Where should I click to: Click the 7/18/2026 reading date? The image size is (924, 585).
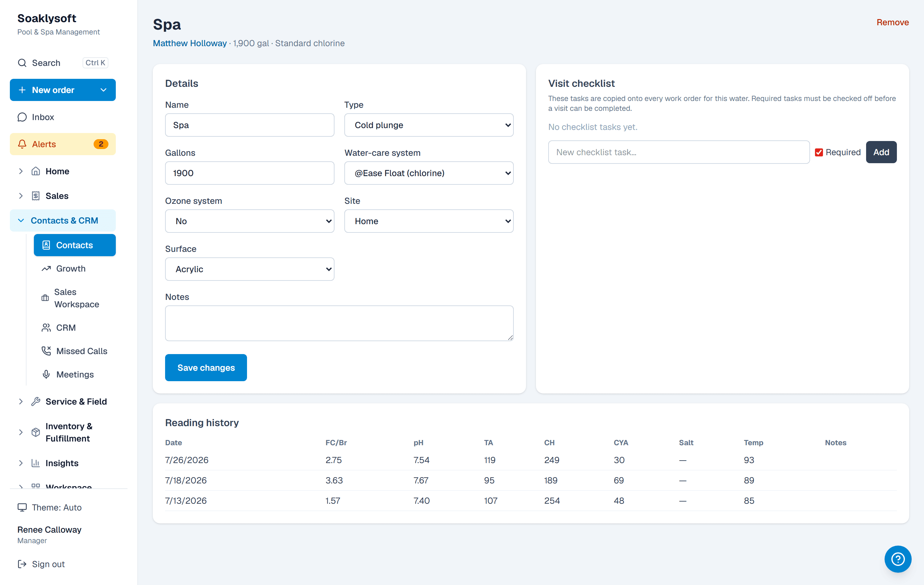186,480
